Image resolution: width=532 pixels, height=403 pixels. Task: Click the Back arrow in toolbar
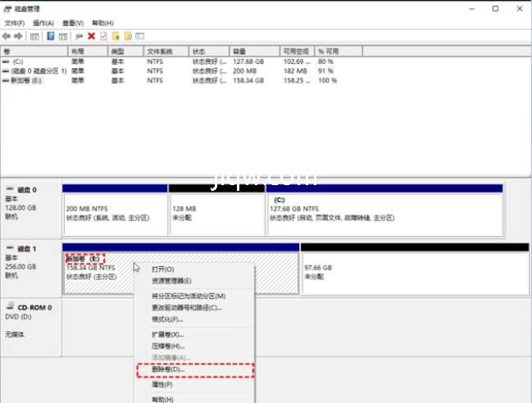7,37
